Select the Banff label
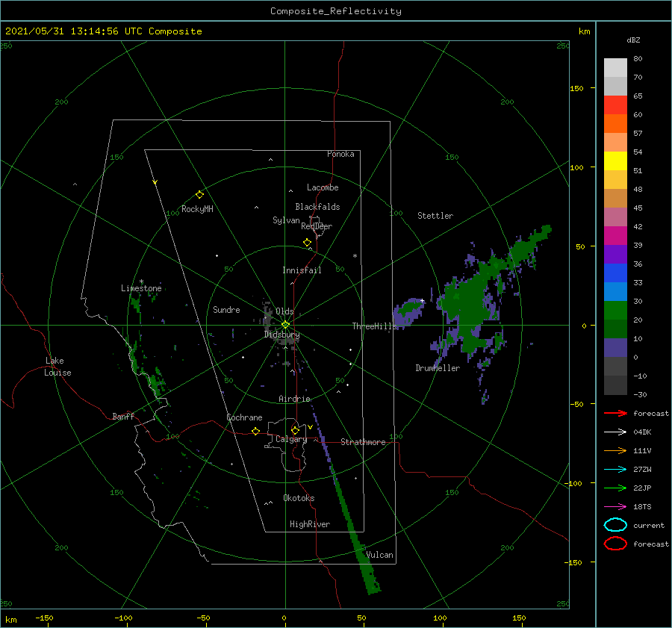This screenshot has width=672, height=628. click(123, 416)
